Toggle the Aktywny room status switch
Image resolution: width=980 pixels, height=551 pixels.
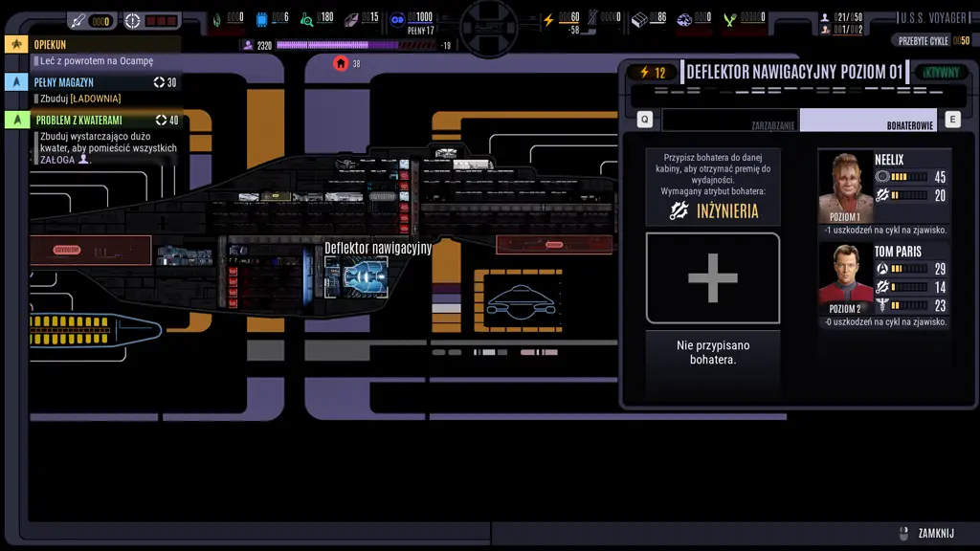pos(941,73)
